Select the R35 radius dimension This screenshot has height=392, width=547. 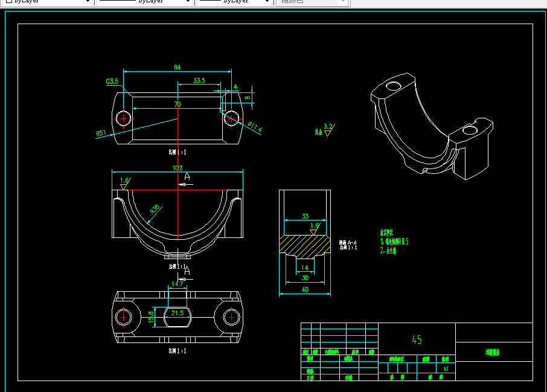155,209
